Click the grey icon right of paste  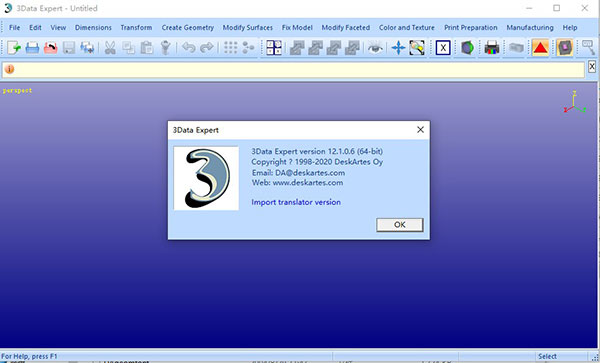(x=165, y=48)
